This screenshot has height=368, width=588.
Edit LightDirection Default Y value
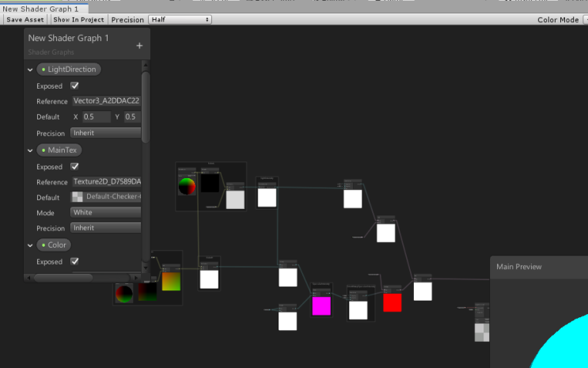(x=132, y=116)
